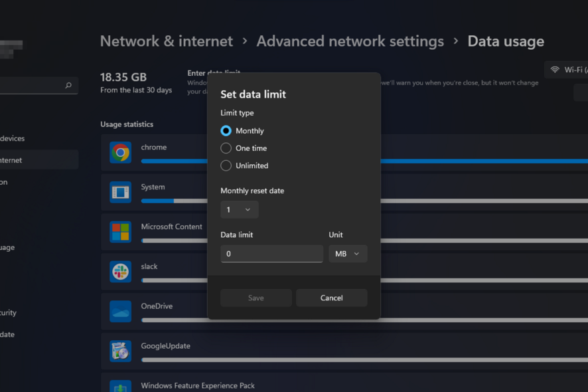Click the Set data limit title
Screen dimensions: 588x392
pos(253,94)
